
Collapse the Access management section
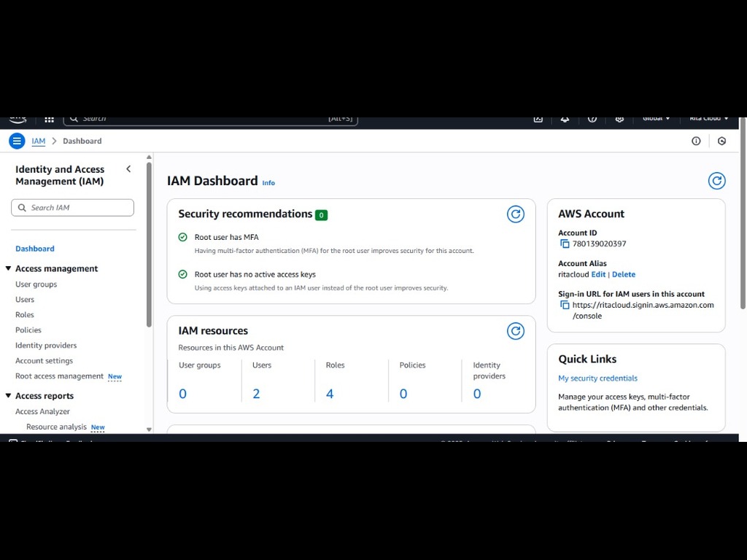(8, 268)
